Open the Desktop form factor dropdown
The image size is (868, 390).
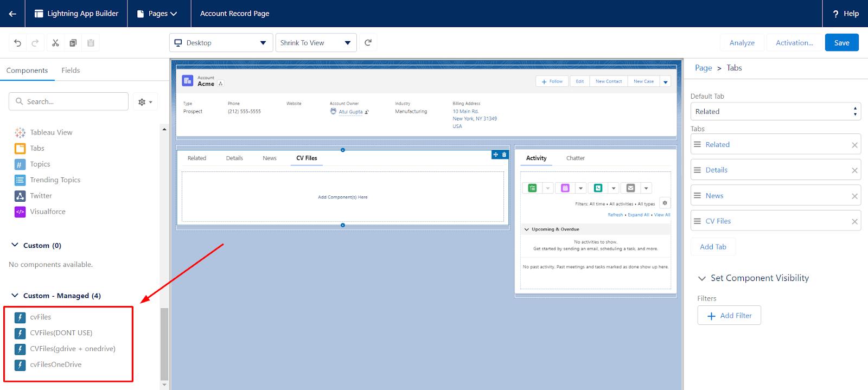pyautogui.click(x=220, y=43)
